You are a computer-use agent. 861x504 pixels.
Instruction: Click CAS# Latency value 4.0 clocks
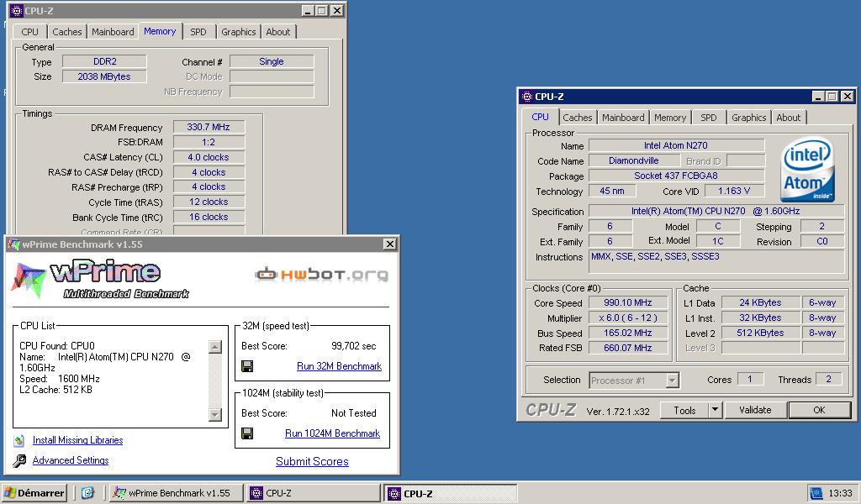(209, 157)
